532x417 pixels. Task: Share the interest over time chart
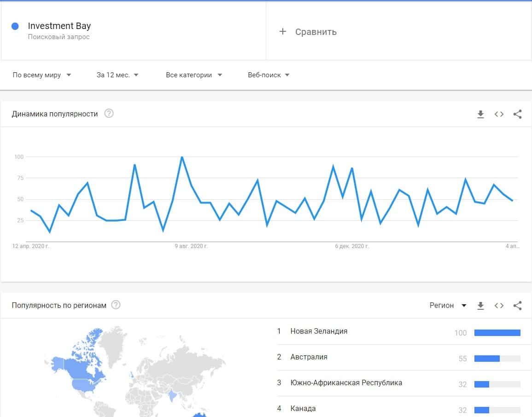tap(517, 114)
